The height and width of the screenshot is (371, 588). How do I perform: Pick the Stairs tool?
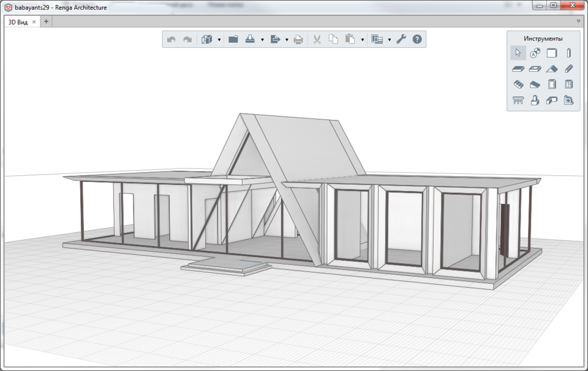tap(518, 84)
